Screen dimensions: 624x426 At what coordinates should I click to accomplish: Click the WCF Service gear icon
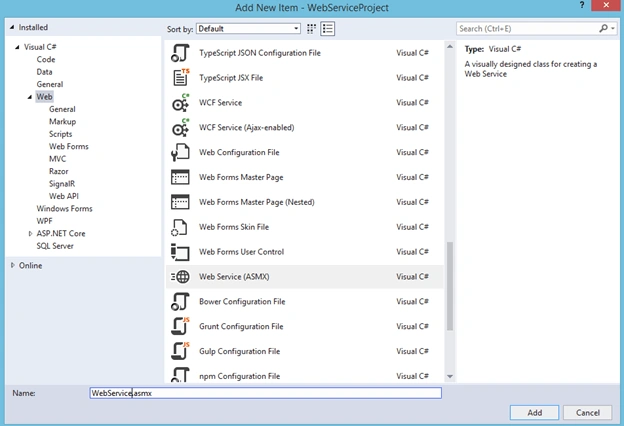pyautogui.click(x=181, y=103)
